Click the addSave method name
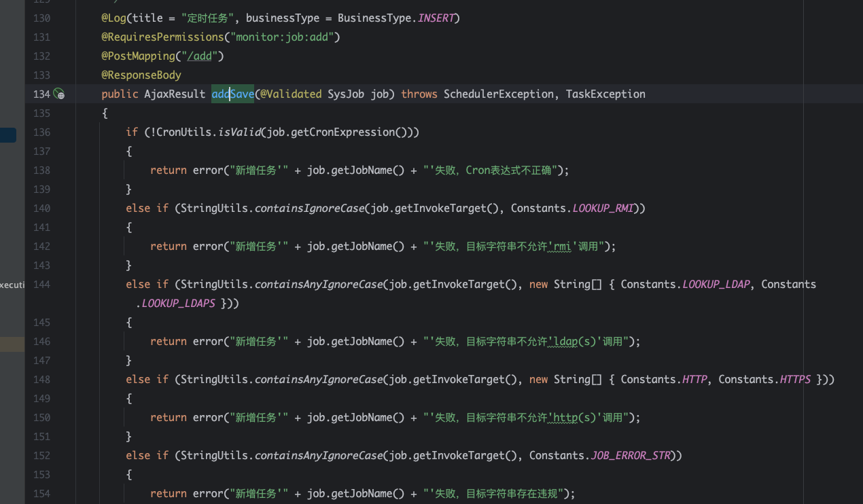The image size is (863, 504). click(232, 94)
